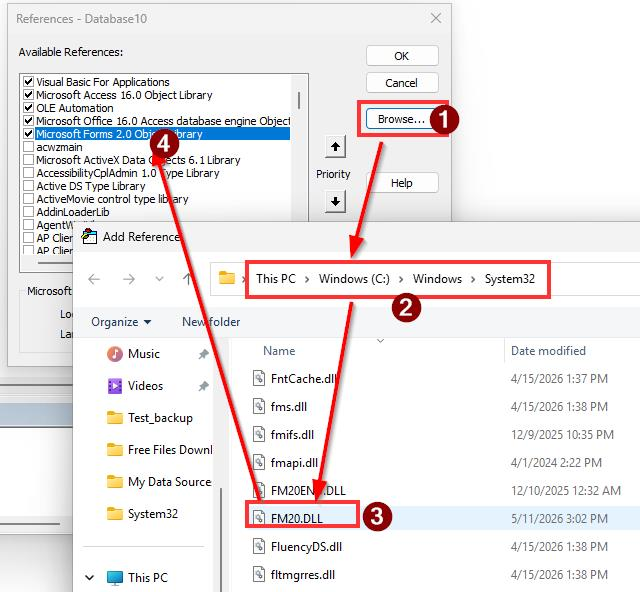640x592 pixels.
Task: Move reference priority down
Action: pyautogui.click(x=336, y=201)
